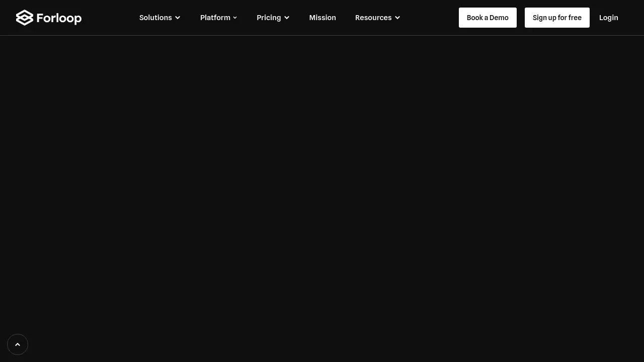644x362 pixels.
Task: Select the Pricing menu label
Action: coord(269,18)
